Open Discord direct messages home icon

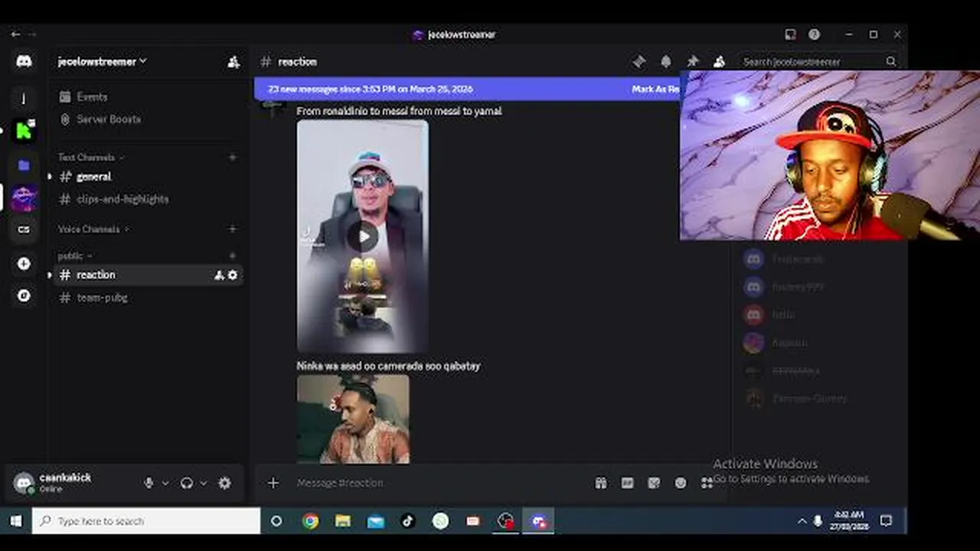coord(24,61)
